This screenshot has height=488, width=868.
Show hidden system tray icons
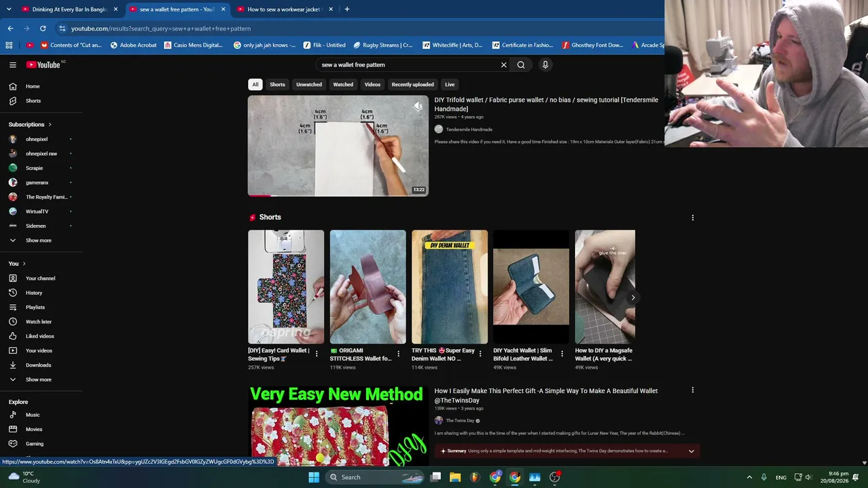point(749,477)
